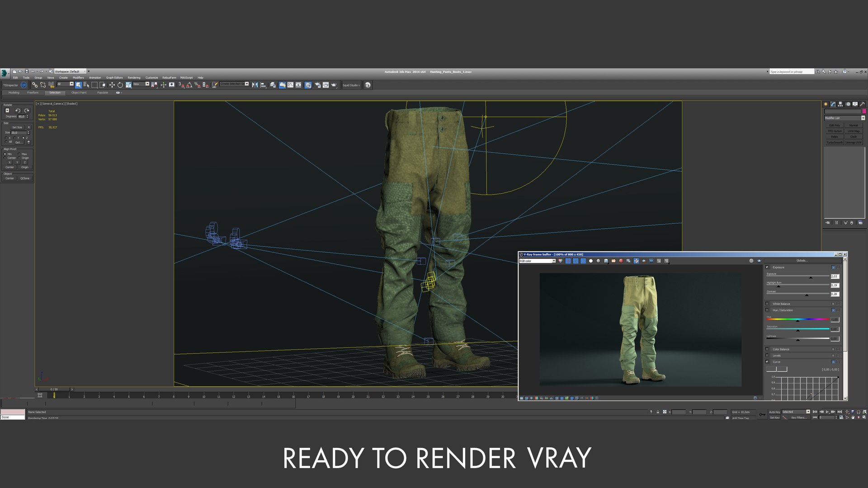Open the selection filter 'All' dropdown
868x488 pixels.
coord(65,84)
